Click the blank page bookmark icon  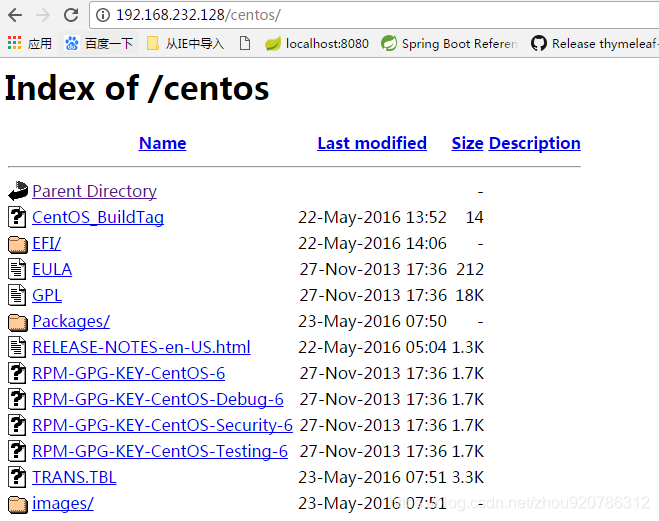click(x=245, y=43)
